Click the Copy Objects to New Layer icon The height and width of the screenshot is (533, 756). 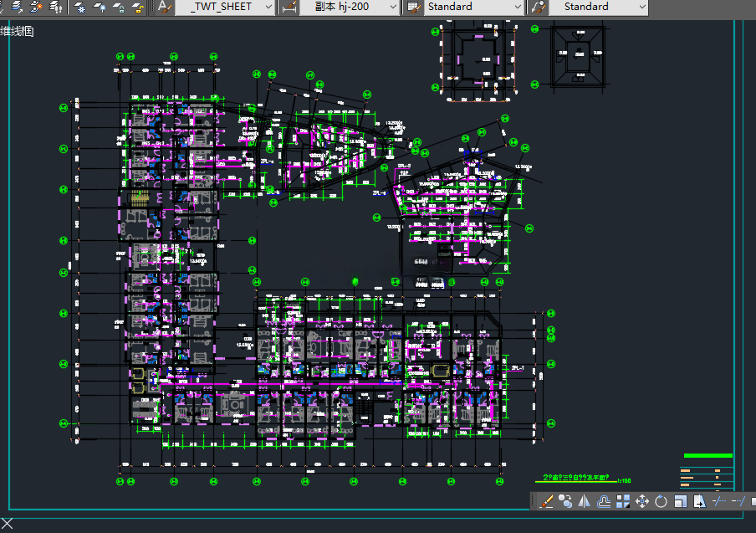tap(36, 7)
